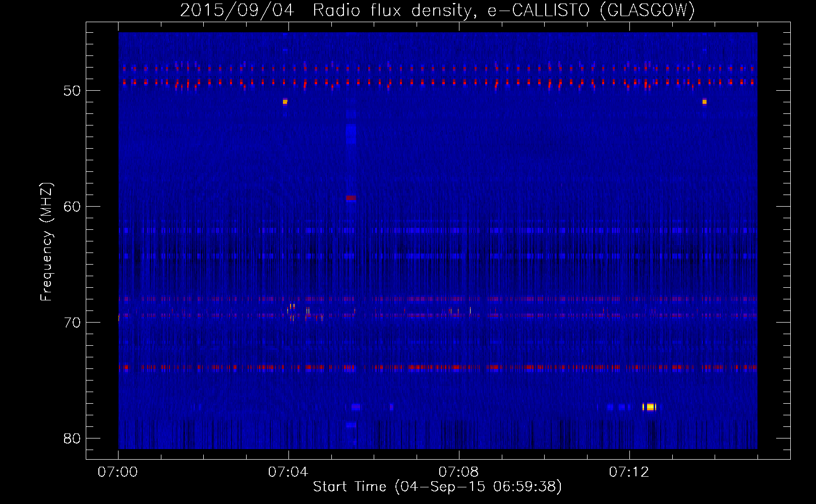
Task: Click the 60 frequency tick label
Action: pyautogui.click(x=72, y=207)
